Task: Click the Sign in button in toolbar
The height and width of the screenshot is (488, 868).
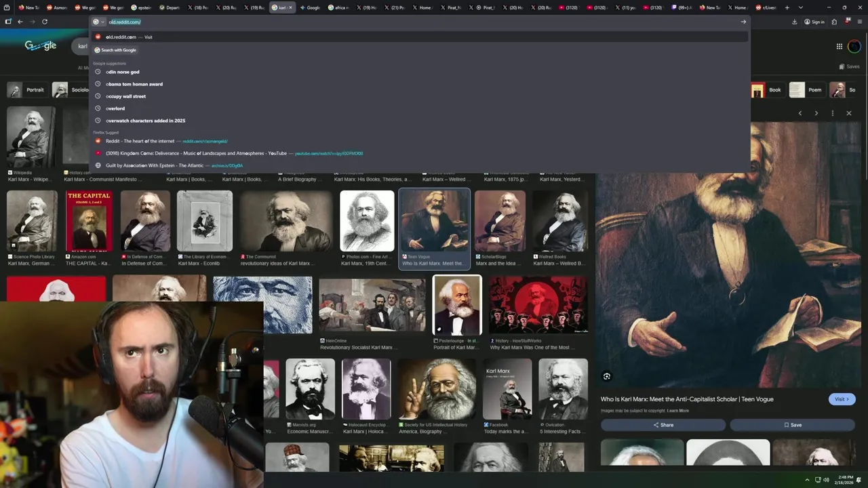Action: pyautogui.click(x=814, y=22)
